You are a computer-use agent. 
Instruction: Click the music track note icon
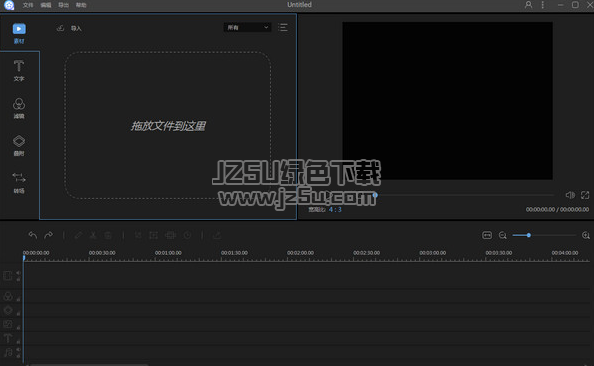click(x=8, y=352)
